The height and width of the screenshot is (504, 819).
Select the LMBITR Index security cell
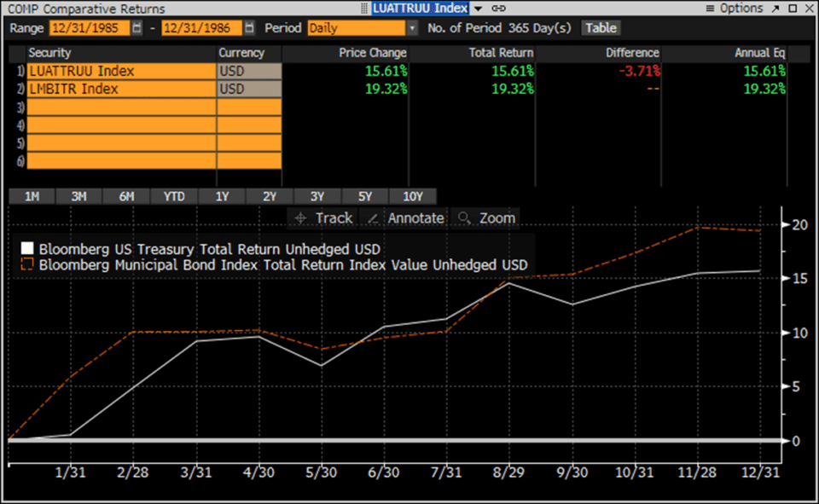click(x=121, y=89)
